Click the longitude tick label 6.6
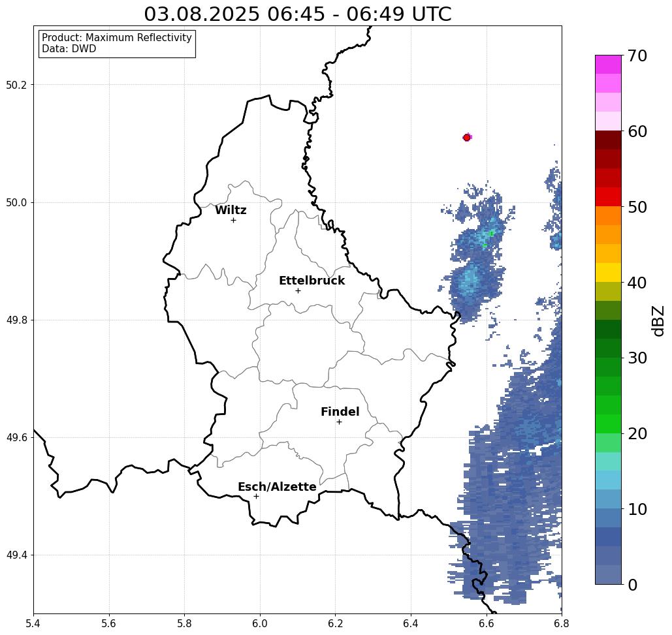The height and width of the screenshot is (635, 672). pos(486,623)
